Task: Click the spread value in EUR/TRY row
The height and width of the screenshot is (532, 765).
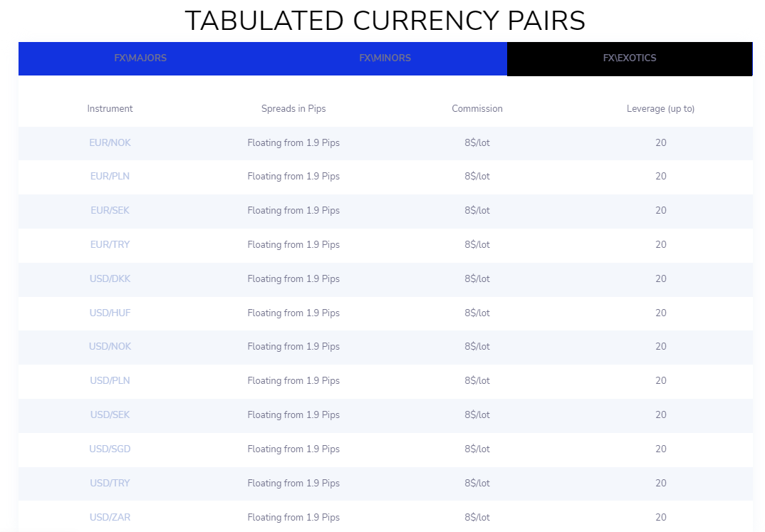Action: (293, 245)
